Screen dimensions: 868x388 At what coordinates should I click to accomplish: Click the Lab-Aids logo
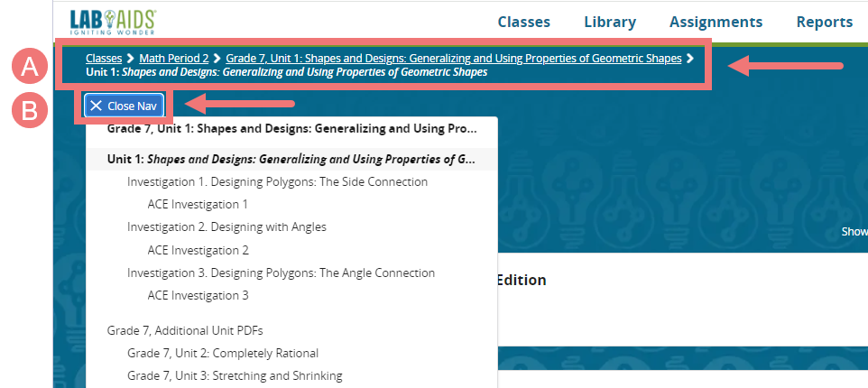[x=113, y=21]
